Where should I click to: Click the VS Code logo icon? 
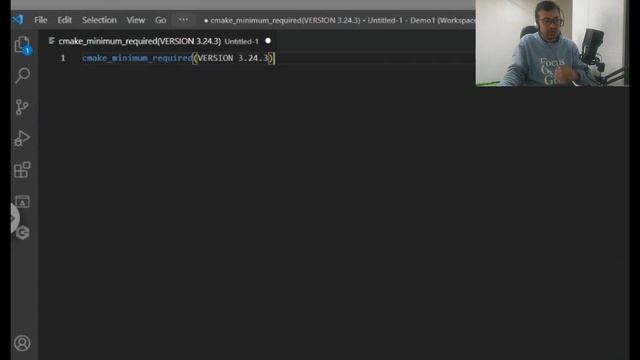[x=18, y=20]
